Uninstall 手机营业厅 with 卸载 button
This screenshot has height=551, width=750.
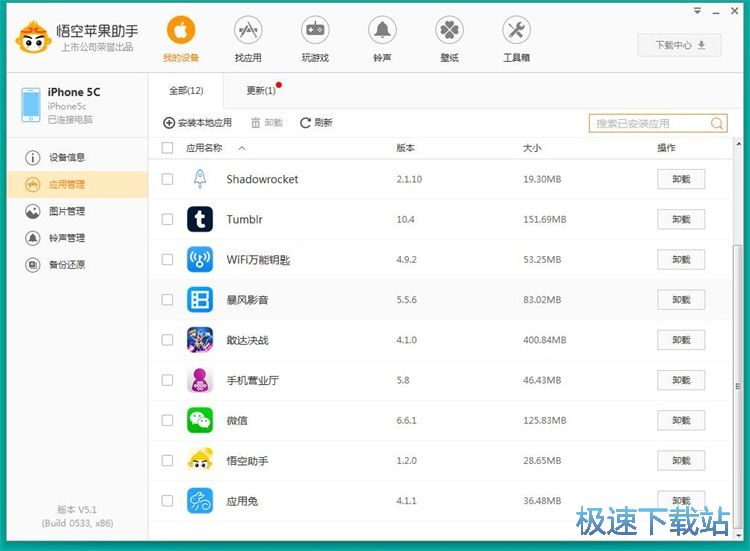click(681, 380)
